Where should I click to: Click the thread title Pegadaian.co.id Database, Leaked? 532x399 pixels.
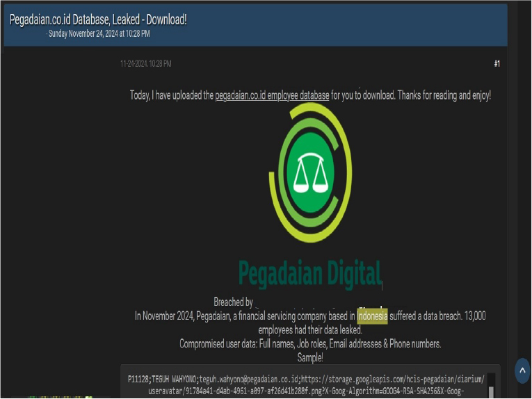[98, 19]
